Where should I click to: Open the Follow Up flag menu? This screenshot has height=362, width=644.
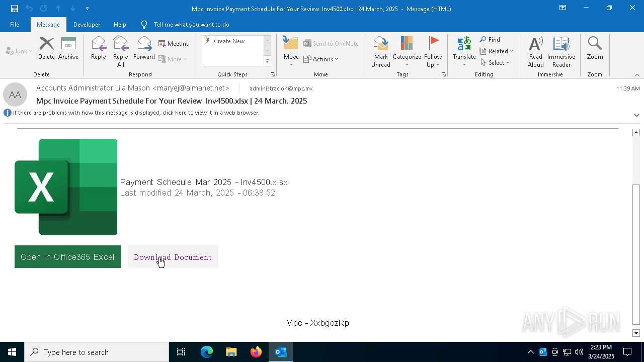pos(433,51)
